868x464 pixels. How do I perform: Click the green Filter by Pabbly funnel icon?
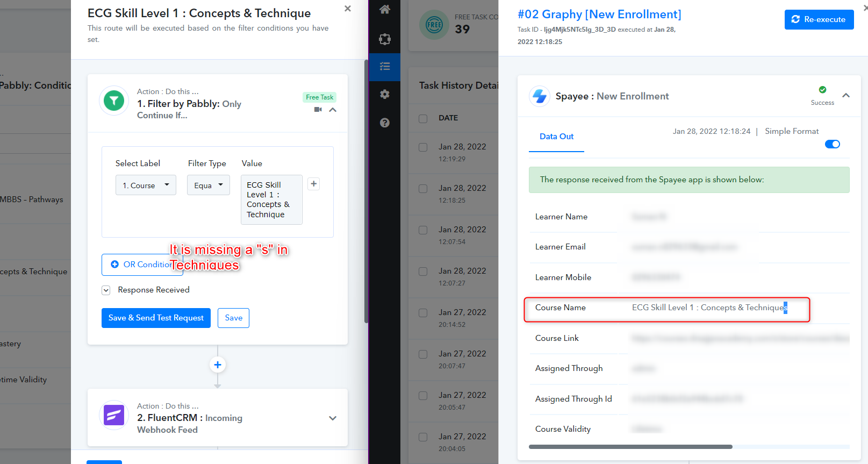[x=114, y=101]
